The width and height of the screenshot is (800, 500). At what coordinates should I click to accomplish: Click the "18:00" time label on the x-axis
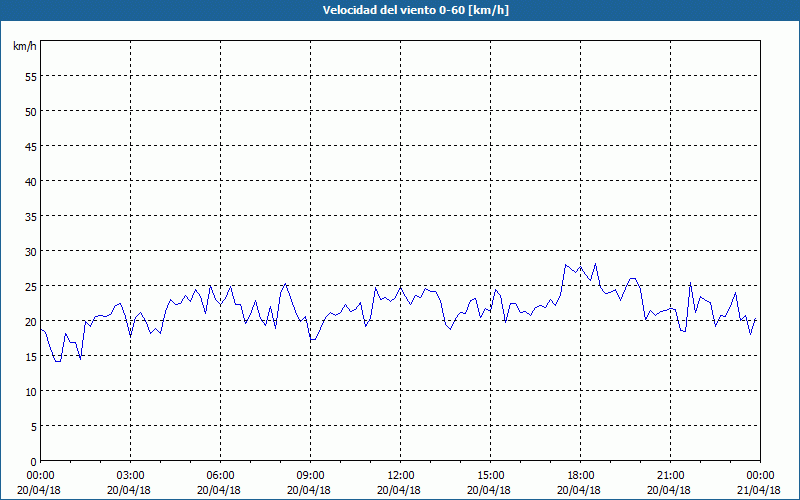[x=580, y=476]
